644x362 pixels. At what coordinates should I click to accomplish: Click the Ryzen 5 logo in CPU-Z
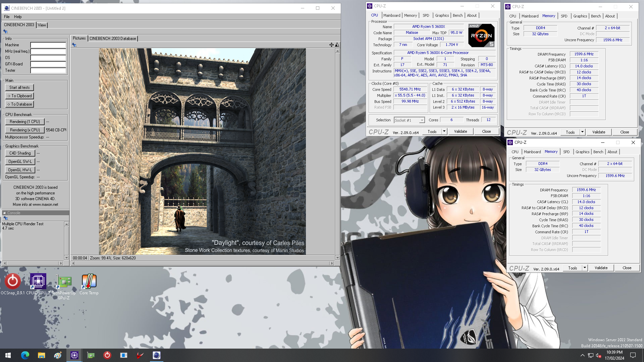click(x=481, y=36)
